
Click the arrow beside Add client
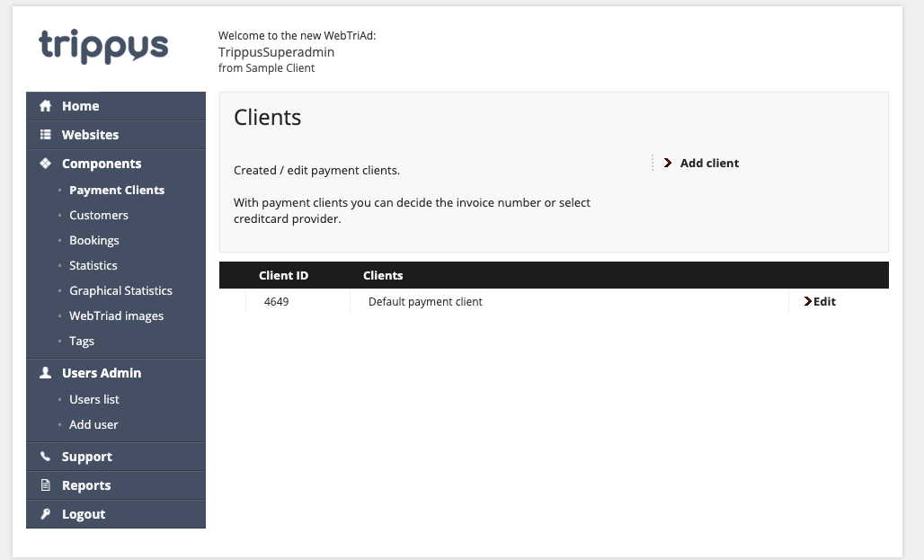click(x=668, y=163)
